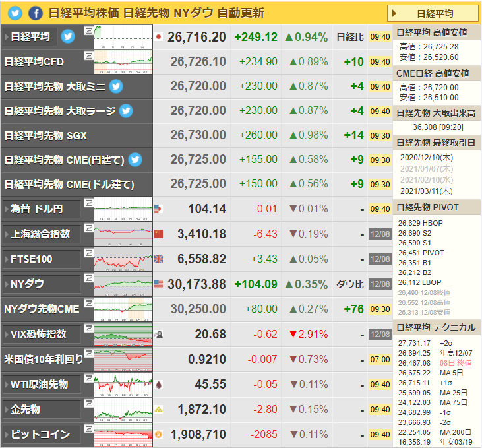Open chart popup icon for FTSE100 row
482x448 pixels.
tap(89, 253)
